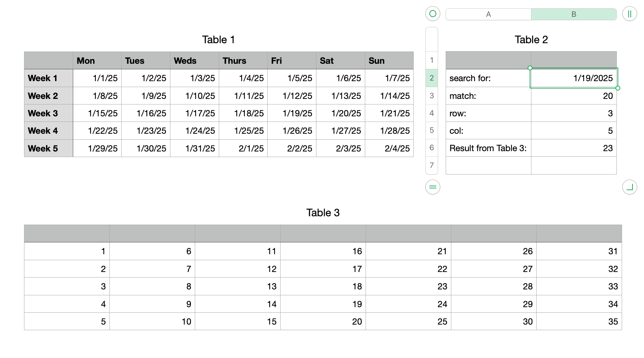Click the cell containing 23 in Table 3
Screen dimensions: 644x358
(x=408, y=286)
